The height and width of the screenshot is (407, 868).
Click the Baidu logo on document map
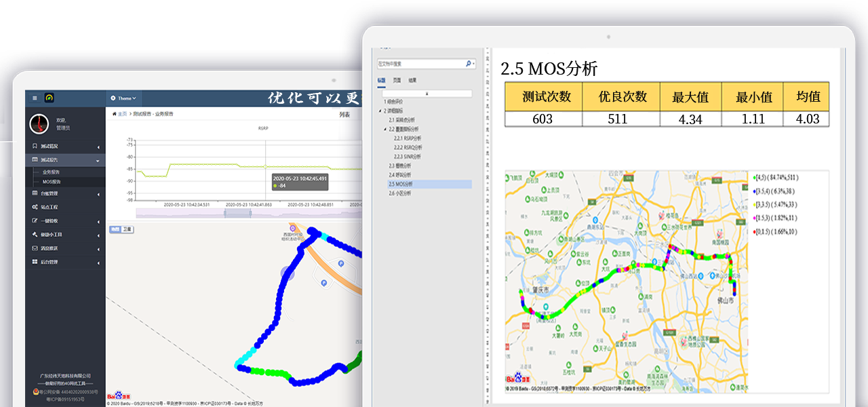pyautogui.click(x=517, y=378)
